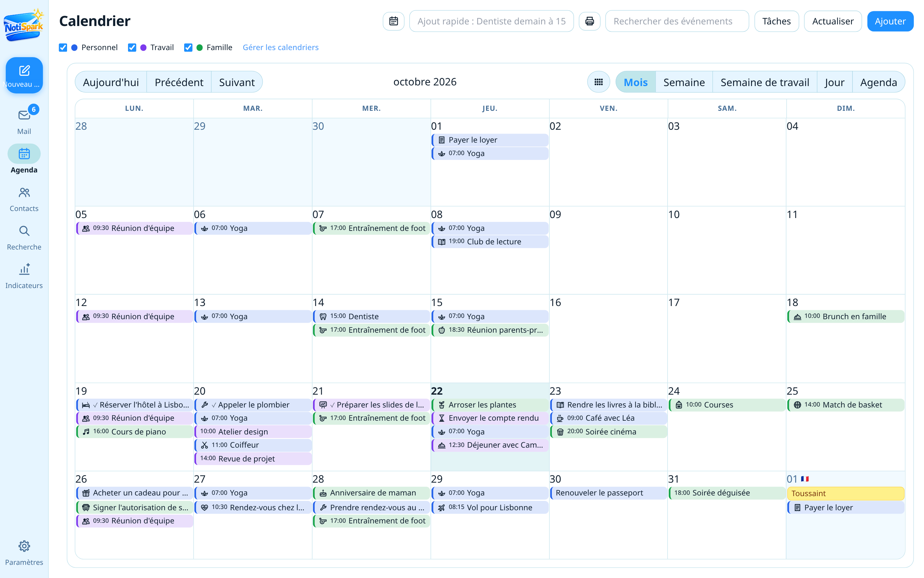This screenshot has height=578, width=924.
Task: Toggle the Famille calendar checkbox
Action: pos(188,48)
